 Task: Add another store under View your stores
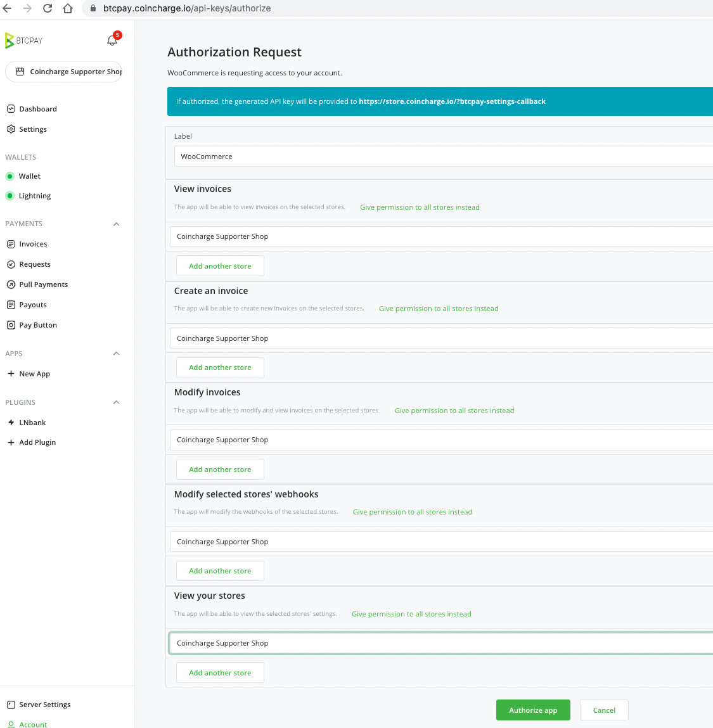coord(220,673)
